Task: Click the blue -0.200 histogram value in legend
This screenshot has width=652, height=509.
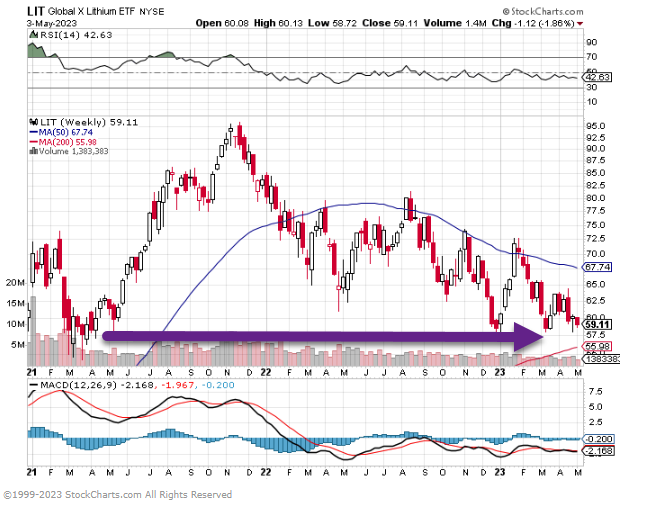Action: 218,385
